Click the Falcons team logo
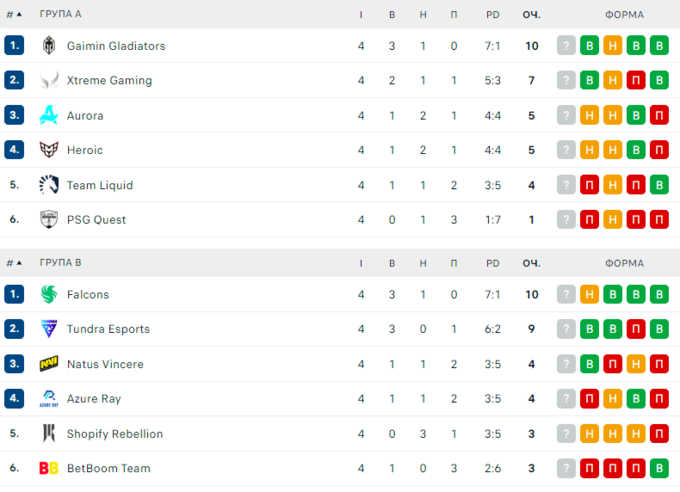Image resolution: width=680 pixels, height=492 pixels. click(49, 294)
